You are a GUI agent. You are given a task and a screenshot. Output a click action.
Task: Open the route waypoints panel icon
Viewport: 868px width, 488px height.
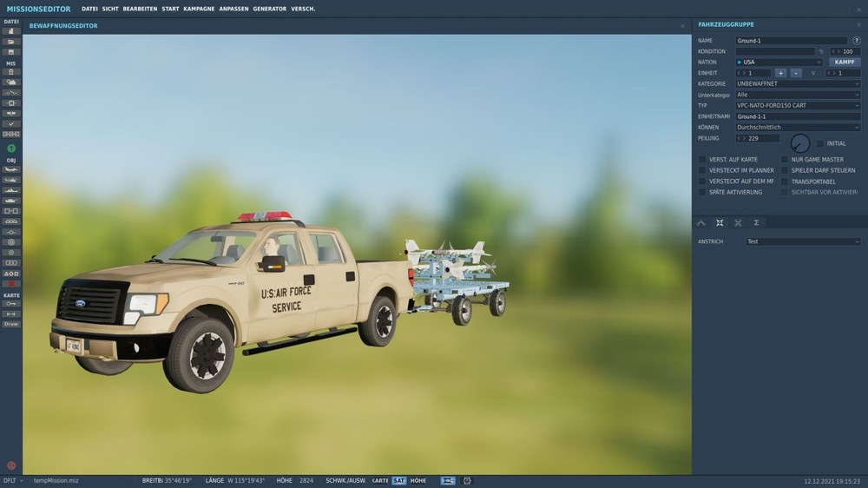click(701, 222)
